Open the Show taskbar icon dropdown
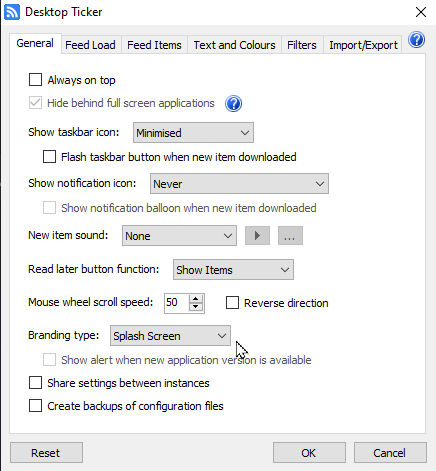Image resolution: width=436 pixels, height=471 pixels. [x=193, y=133]
